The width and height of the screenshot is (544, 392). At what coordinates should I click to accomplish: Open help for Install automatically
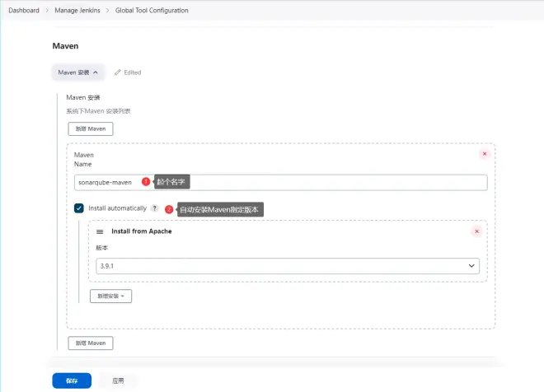[154, 208]
